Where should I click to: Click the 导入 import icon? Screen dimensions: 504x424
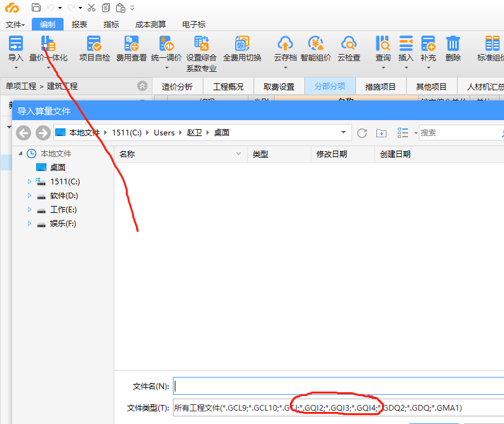[x=15, y=43]
